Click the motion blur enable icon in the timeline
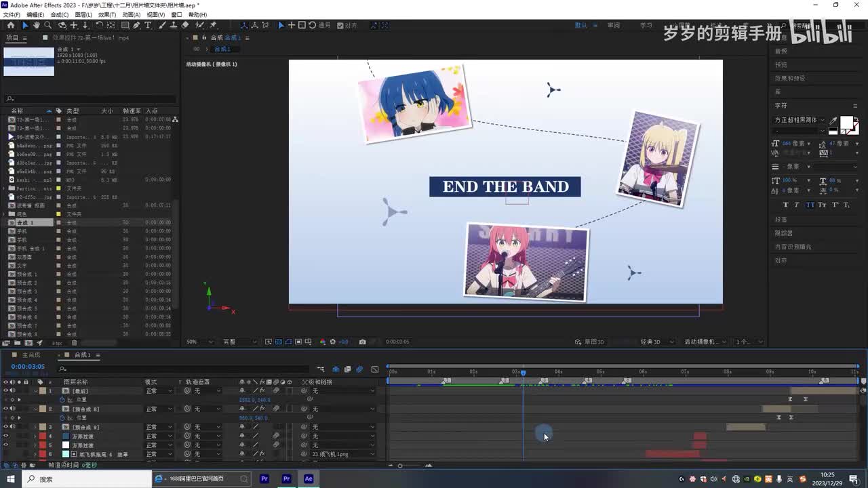This screenshot has width=868, height=488. pos(359,369)
